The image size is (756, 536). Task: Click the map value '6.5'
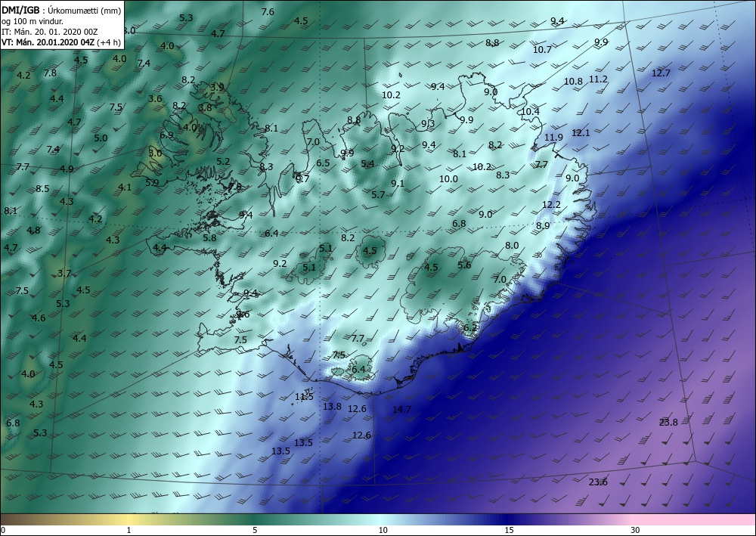pos(323,163)
